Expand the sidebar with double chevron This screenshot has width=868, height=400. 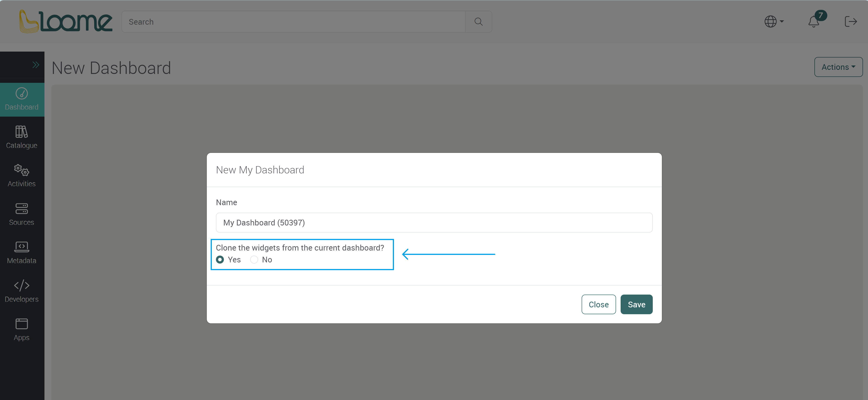tap(36, 65)
